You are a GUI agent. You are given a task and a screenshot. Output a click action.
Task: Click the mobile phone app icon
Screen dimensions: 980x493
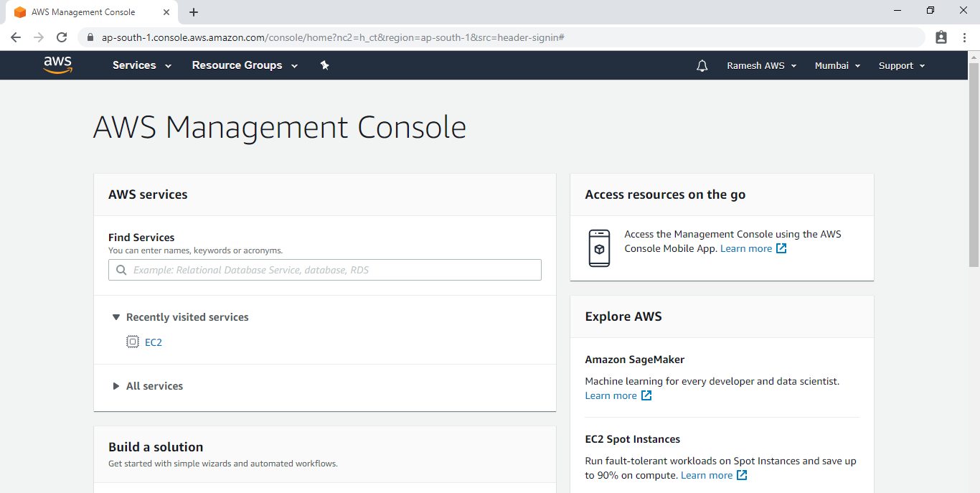pyautogui.click(x=599, y=248)
